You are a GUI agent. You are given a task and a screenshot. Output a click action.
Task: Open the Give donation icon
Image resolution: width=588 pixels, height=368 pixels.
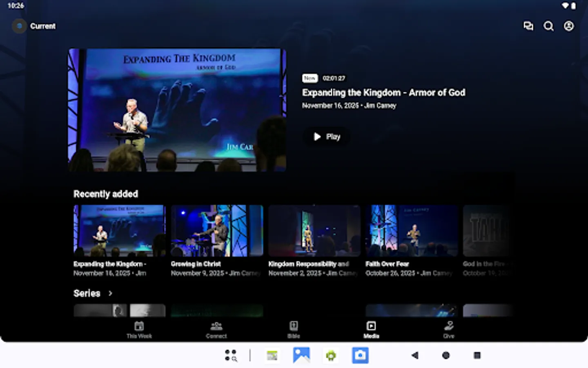[448, 326]
